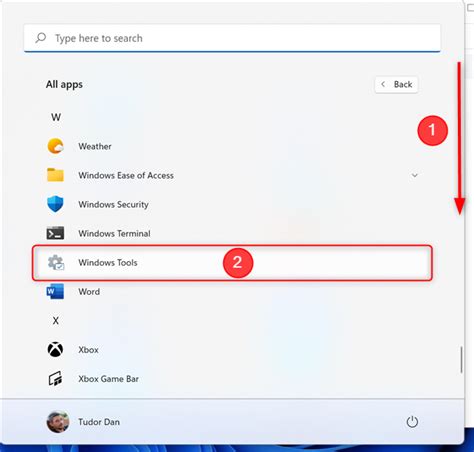Open the Weather app icon

55,146
